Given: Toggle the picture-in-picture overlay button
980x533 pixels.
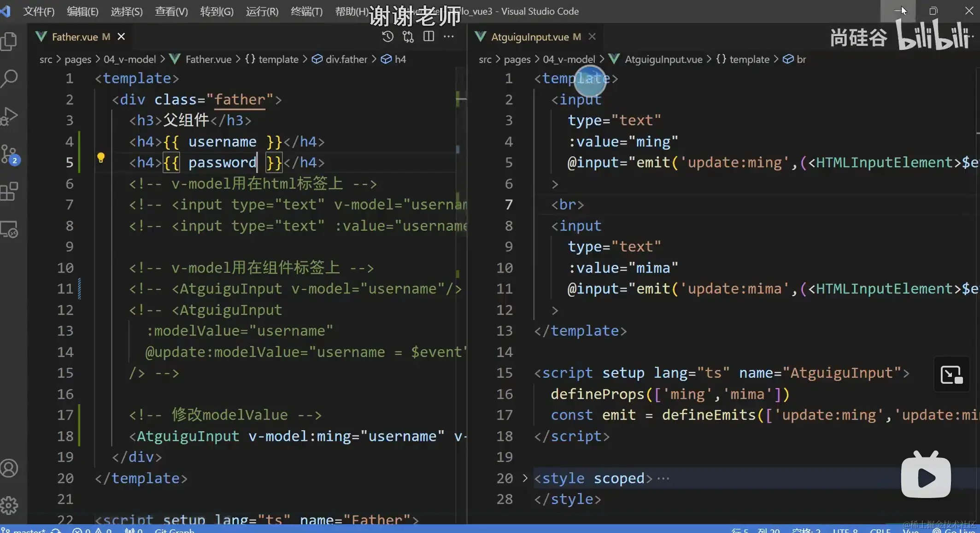Looking at the screenshot, I should pyautogui.click(x=951, y=375).
